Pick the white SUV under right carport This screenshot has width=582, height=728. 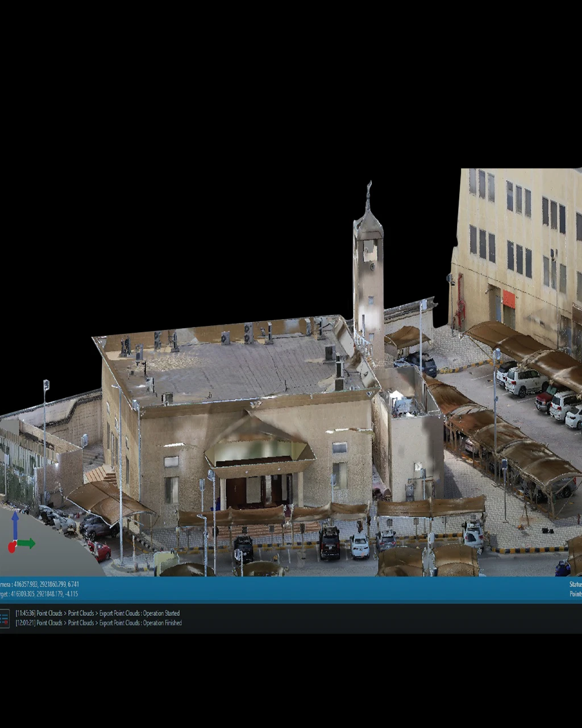[524, 381]
